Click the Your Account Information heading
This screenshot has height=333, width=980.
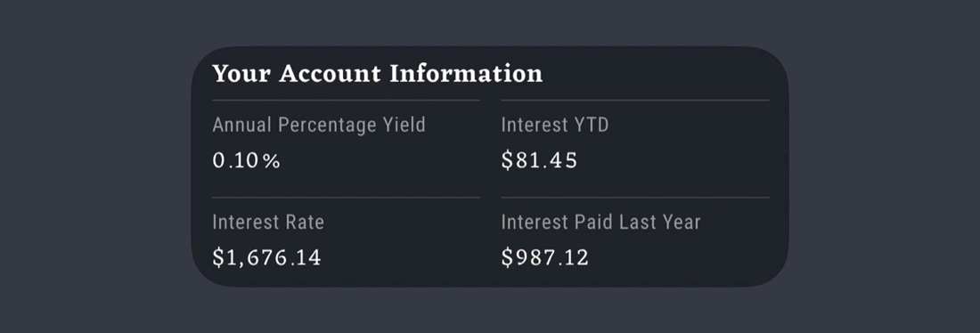pyautogui.click(x=378, y=74)
